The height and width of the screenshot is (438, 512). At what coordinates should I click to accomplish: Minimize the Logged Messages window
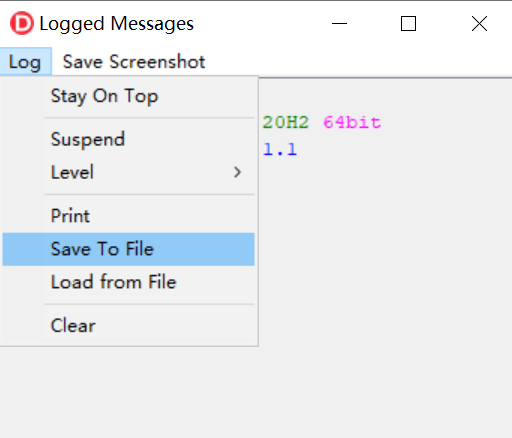point(339,24)
